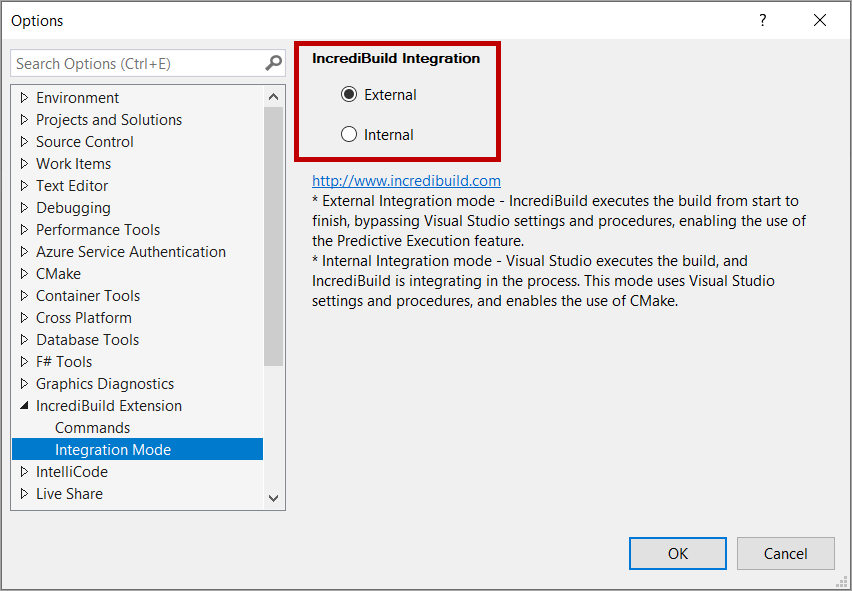Viewport: 852px width, 591px height.
Task: Open the incredibuild.com link
Action: click(406, 181)
